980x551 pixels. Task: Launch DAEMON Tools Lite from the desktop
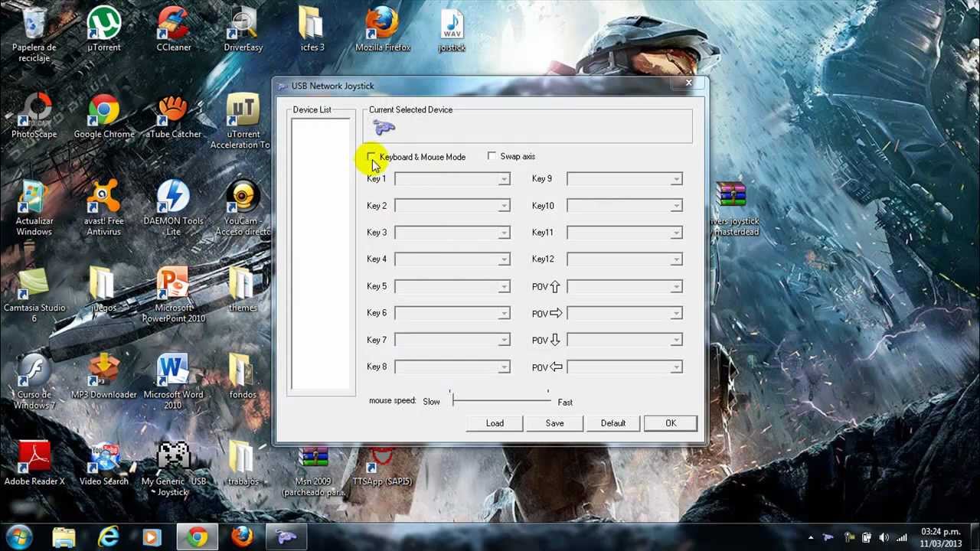pos(174,208)
